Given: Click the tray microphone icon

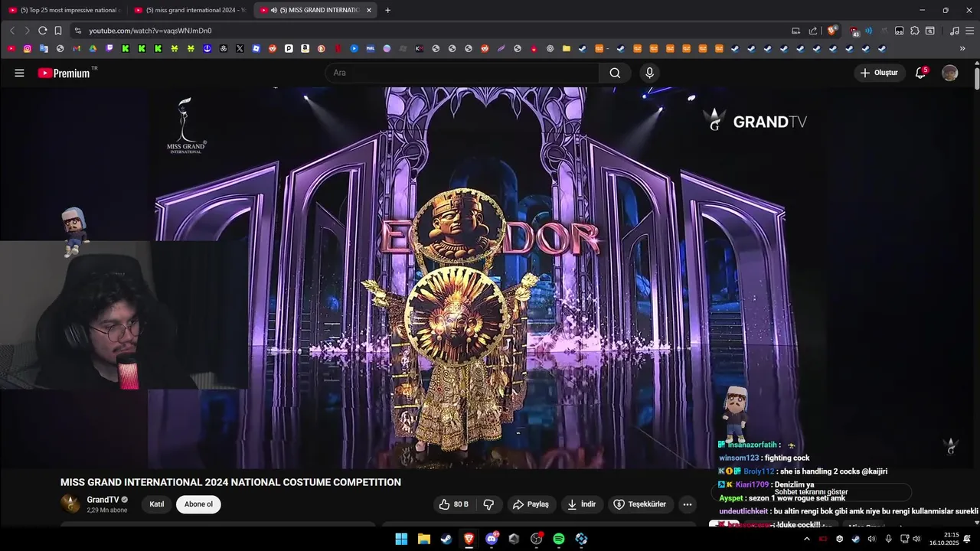Looking at the screenshot, I should pos(888,539).
